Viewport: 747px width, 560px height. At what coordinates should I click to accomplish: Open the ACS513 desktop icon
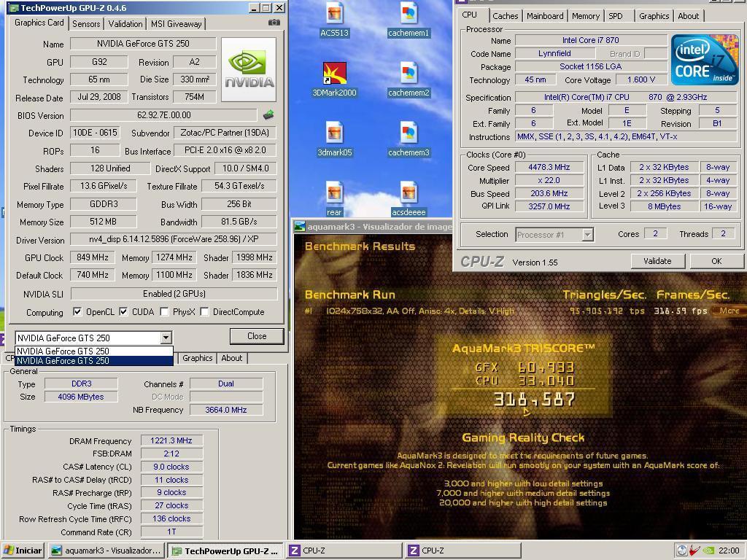[334, 20]
